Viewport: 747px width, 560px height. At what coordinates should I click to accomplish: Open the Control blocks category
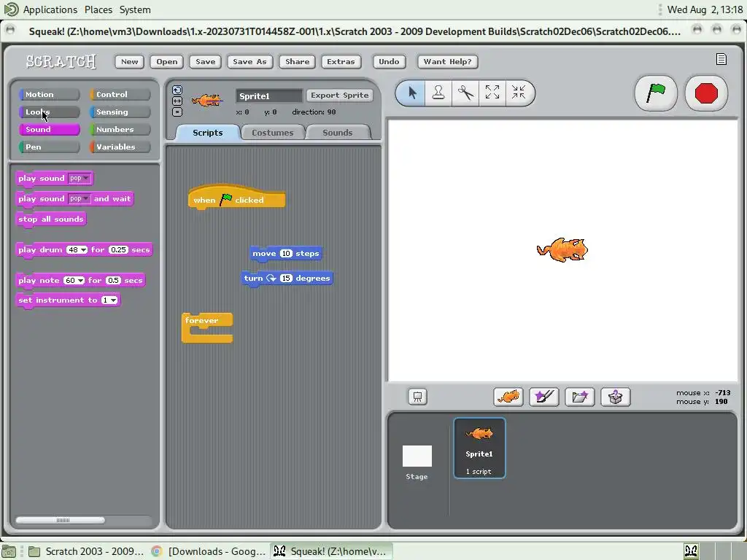[120, 94]
